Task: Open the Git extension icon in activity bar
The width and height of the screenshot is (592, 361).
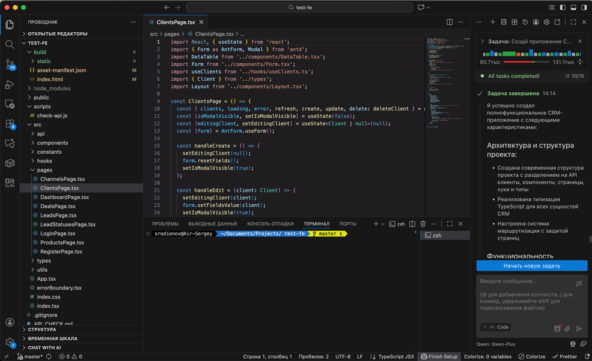Action: point(10,183)
